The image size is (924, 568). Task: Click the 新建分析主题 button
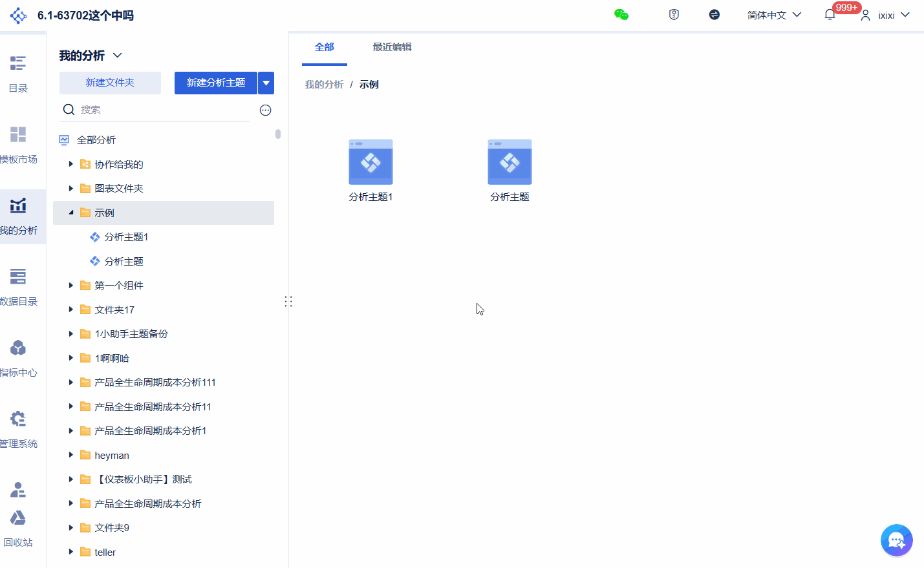tap(216, 83)
